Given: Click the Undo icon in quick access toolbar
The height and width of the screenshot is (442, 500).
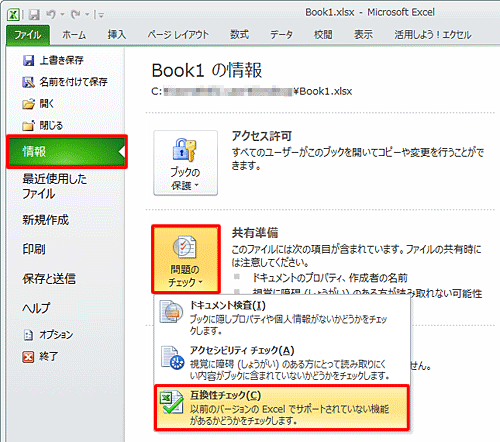Looking at the screenshot, I should tap(51, 14).
